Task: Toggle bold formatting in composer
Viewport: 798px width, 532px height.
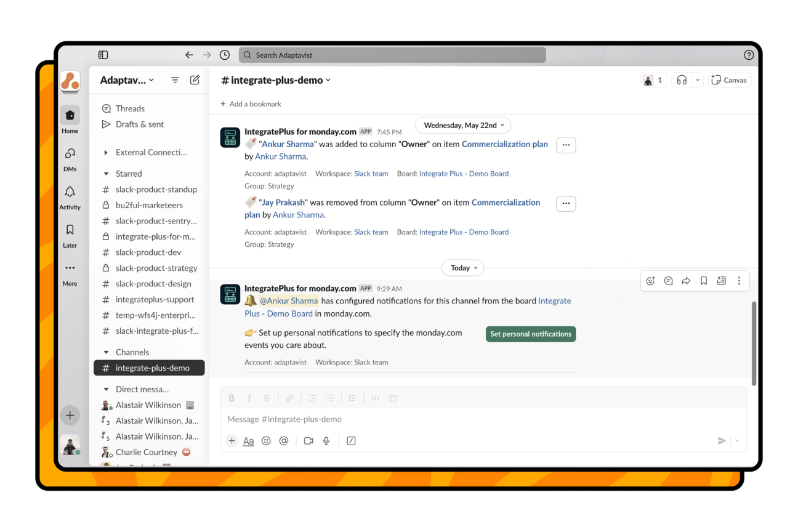Action: pyautogui.click(x=232, y=398)
